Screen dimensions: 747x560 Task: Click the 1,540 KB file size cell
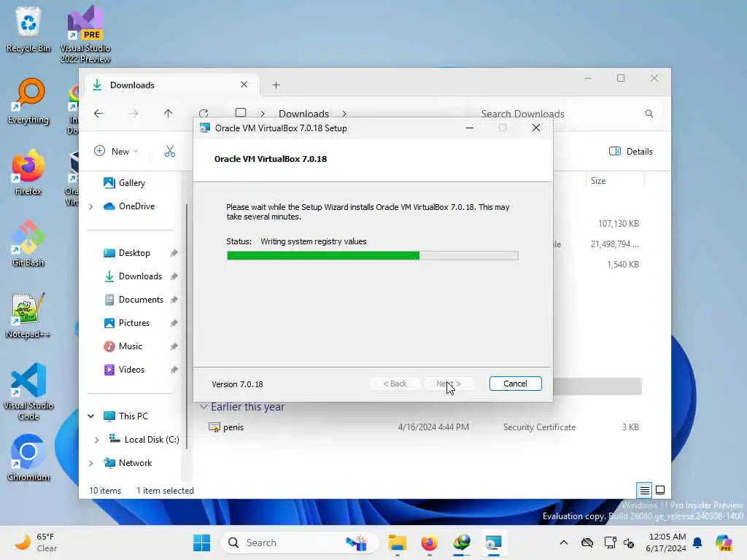623,264
